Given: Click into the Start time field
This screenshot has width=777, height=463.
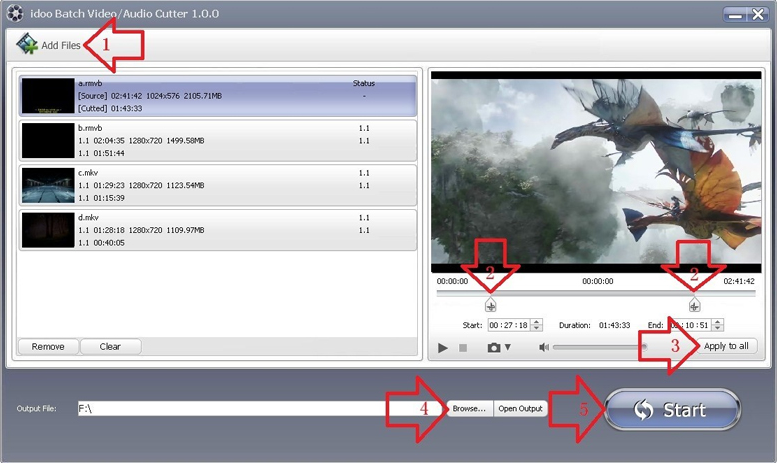Looking at the screenshot, I should point(508,325).
